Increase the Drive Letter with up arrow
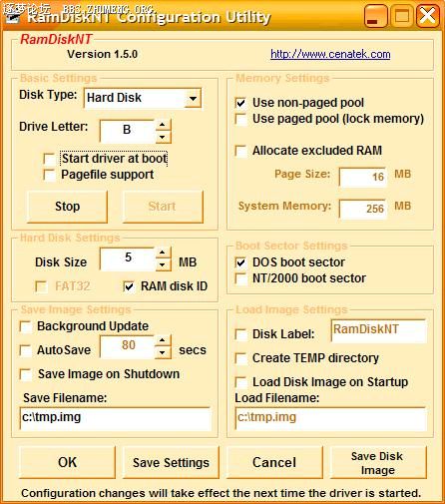 coord(163,125)
